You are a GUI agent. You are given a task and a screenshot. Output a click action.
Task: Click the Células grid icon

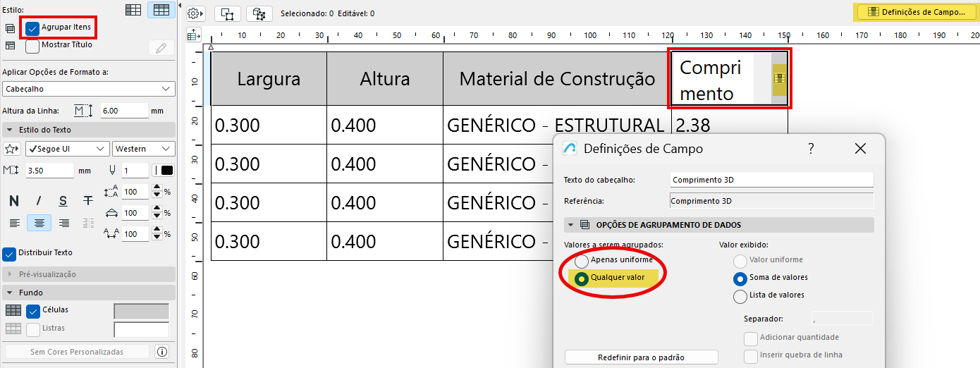point(13,310)
